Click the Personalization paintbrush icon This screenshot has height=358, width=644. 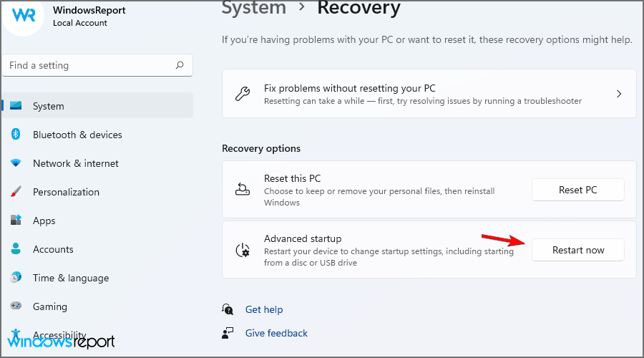click(16, 192)
